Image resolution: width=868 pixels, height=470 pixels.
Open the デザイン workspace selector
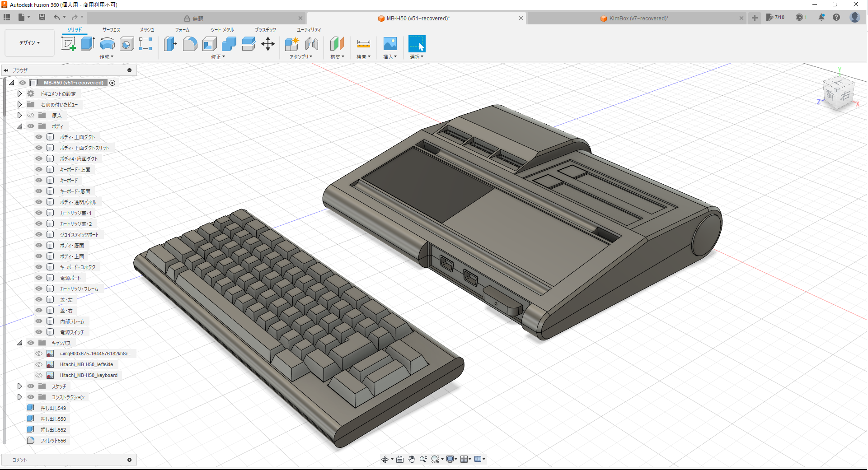click(29, 43)
